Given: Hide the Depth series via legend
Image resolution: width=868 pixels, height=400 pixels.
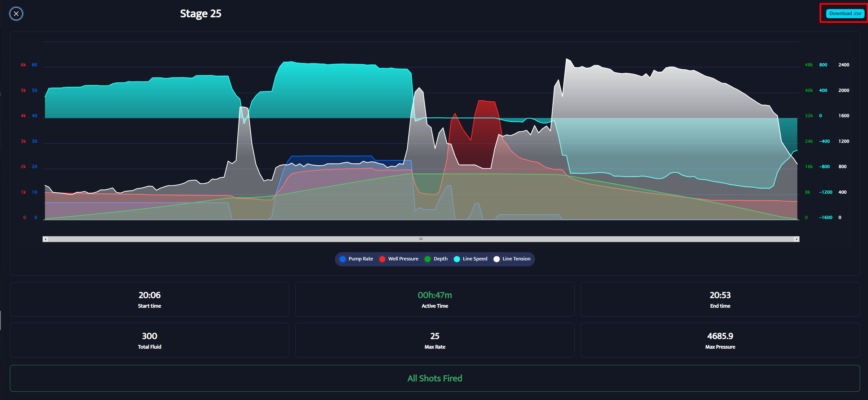Looking at the screenshot, I should tap(440, 259).
